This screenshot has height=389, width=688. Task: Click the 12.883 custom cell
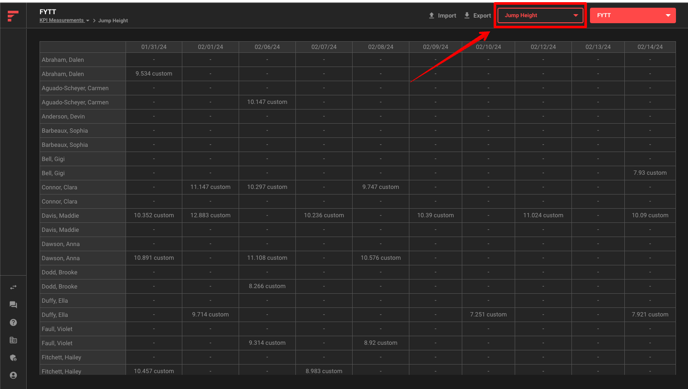(x=210, y=215)
